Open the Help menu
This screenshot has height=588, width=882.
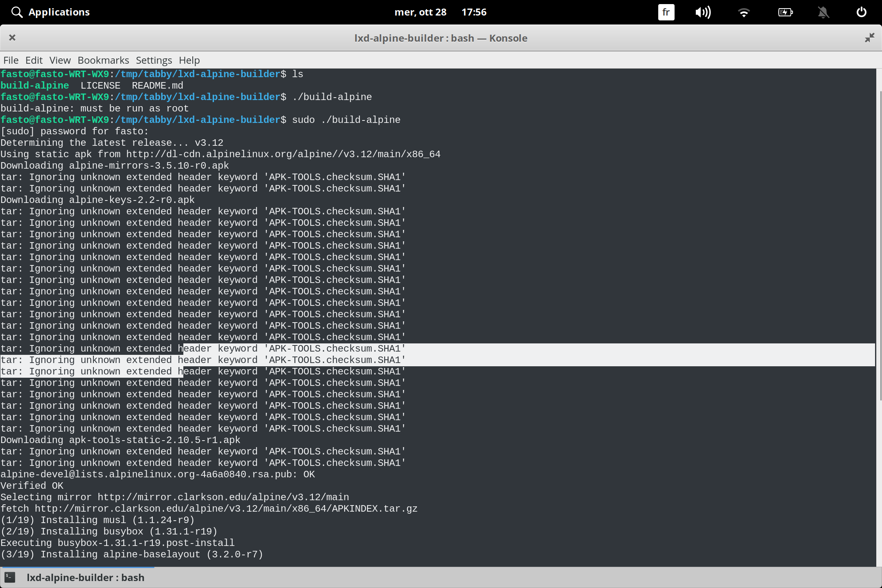189,60
